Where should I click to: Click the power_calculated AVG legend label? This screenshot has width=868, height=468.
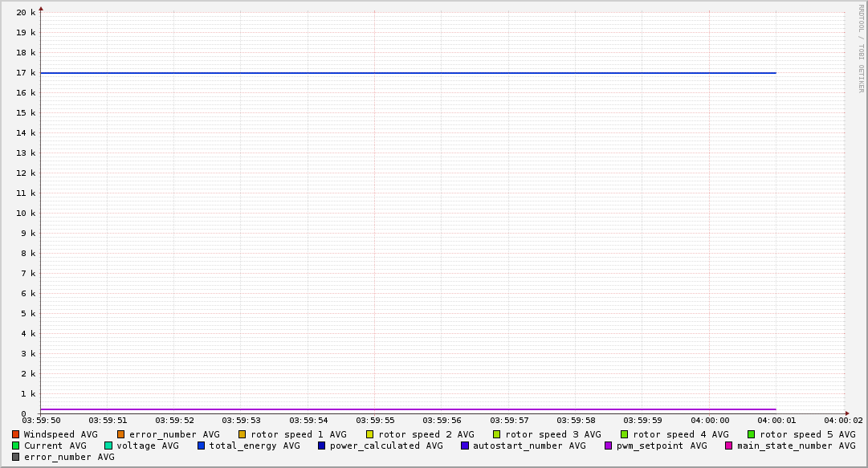[385, 446]
